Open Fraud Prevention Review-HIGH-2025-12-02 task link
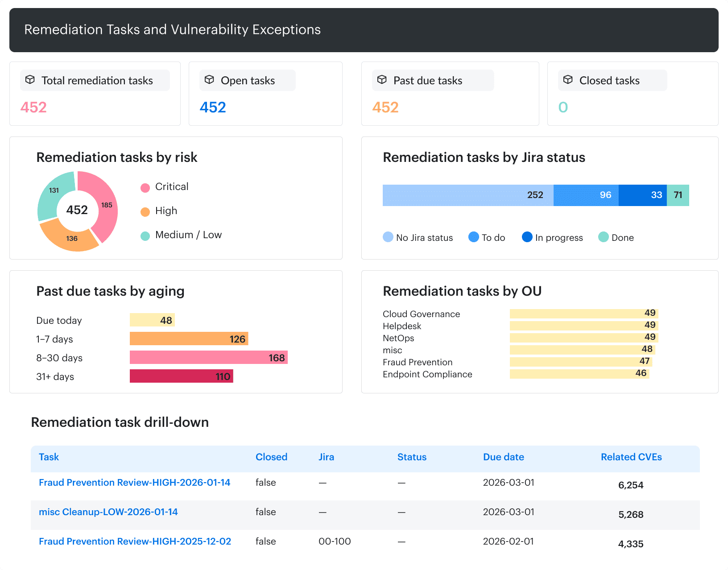This screenshot has height=570, width=728. coord(135,541)
